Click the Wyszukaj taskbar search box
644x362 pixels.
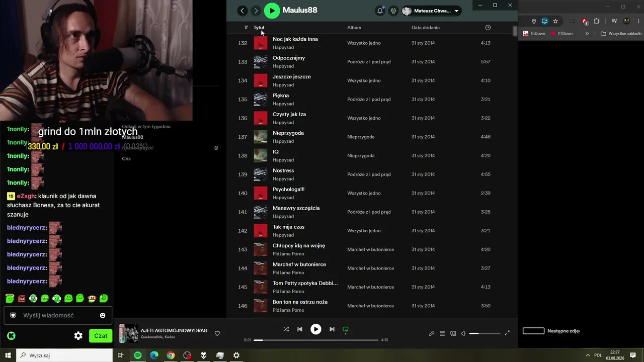point(64,355)
